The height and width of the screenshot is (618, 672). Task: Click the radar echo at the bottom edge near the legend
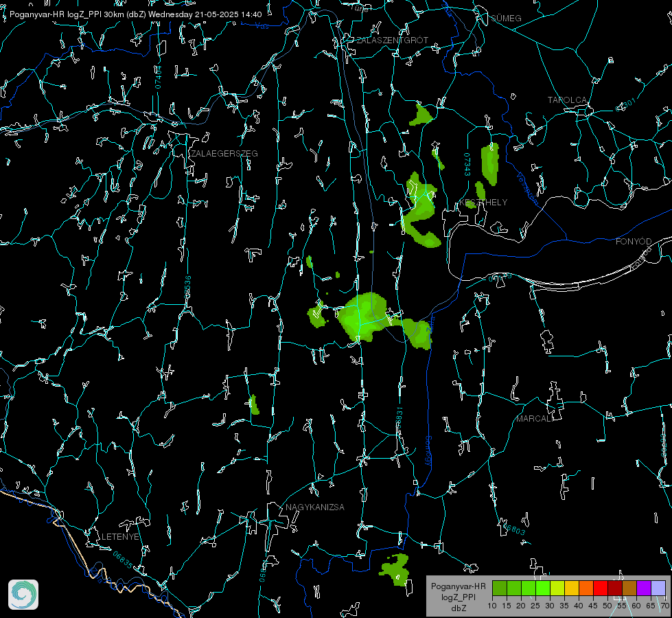click(395, 569)
